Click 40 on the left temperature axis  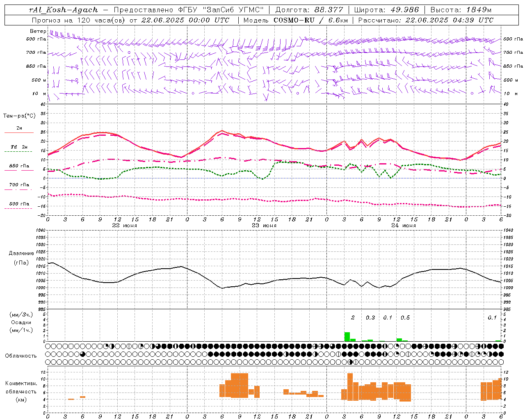(43, 104)
